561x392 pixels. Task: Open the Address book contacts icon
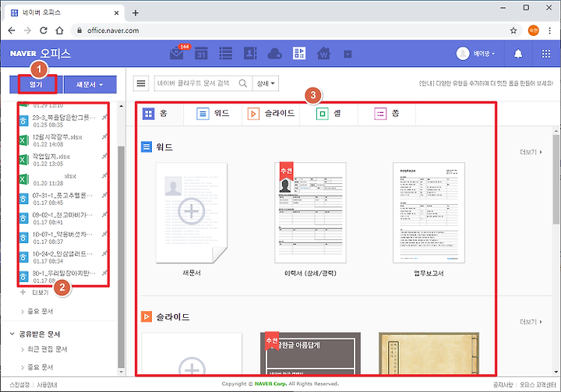pos(250,53)
